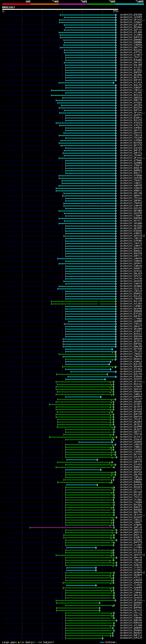The image size is (146, 644).
Task: Select hit label UniRef100_Q6DXT9
Action: point(131,530)
